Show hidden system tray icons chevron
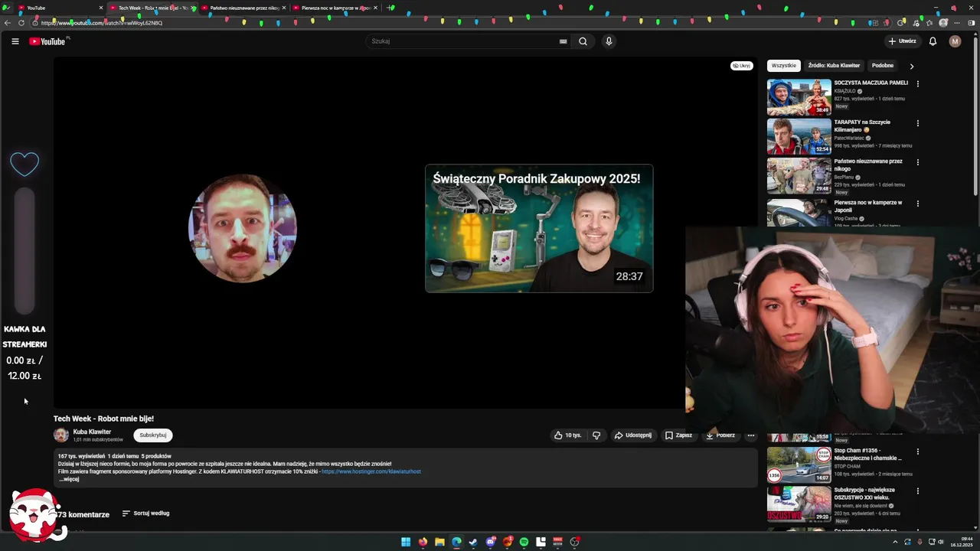The image size is (980, 551). (895, 542)
